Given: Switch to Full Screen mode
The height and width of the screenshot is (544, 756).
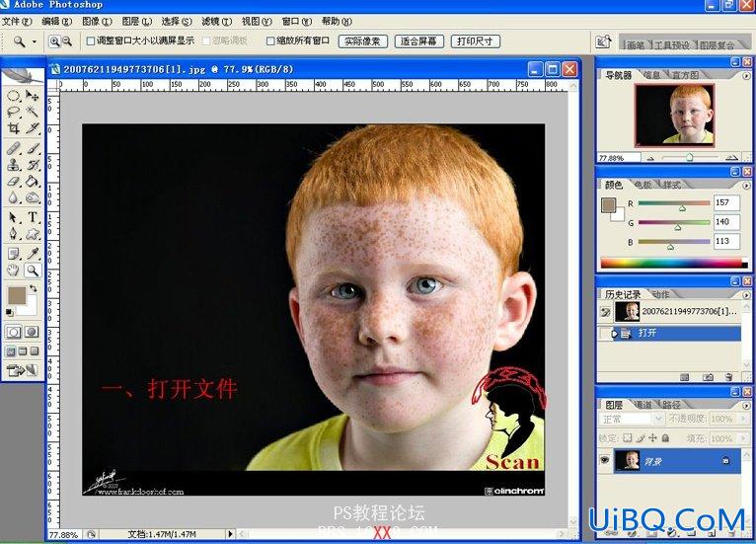Looking at the screenshot, I should pos(35,351).
